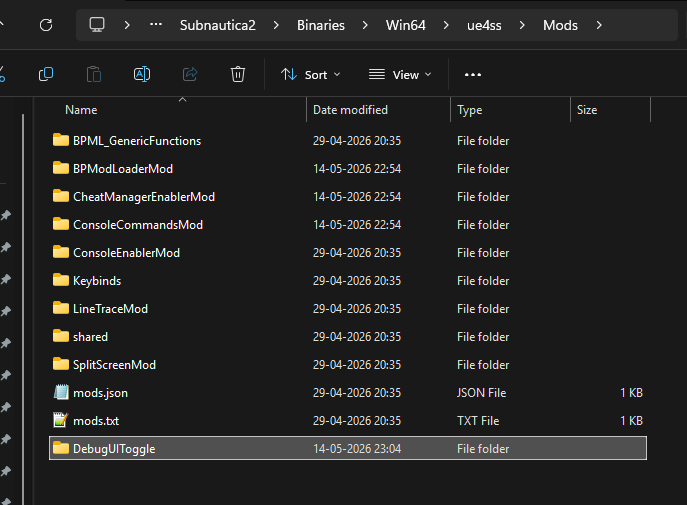Open the View dropdown menu
This screenshot has height=505, width=687.
pos(400,75)
